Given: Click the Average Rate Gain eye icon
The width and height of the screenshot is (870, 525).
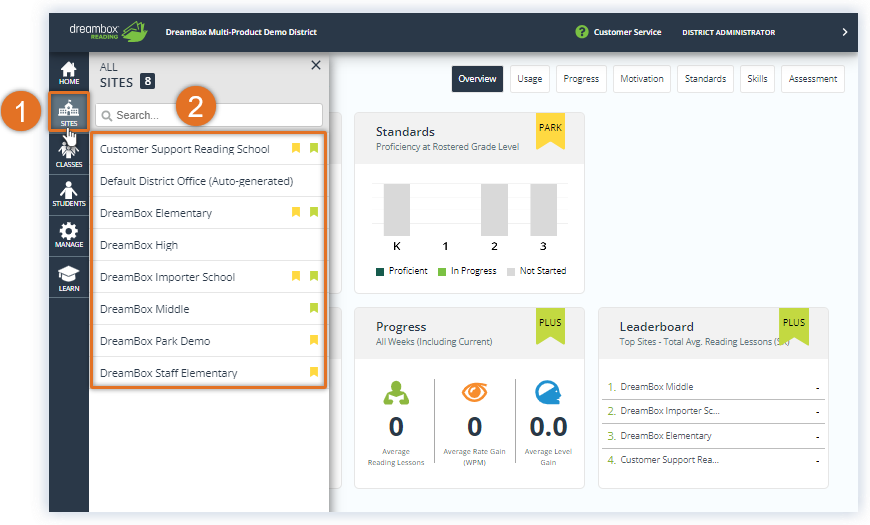Looking at the screenshot, I should [474, 392].
